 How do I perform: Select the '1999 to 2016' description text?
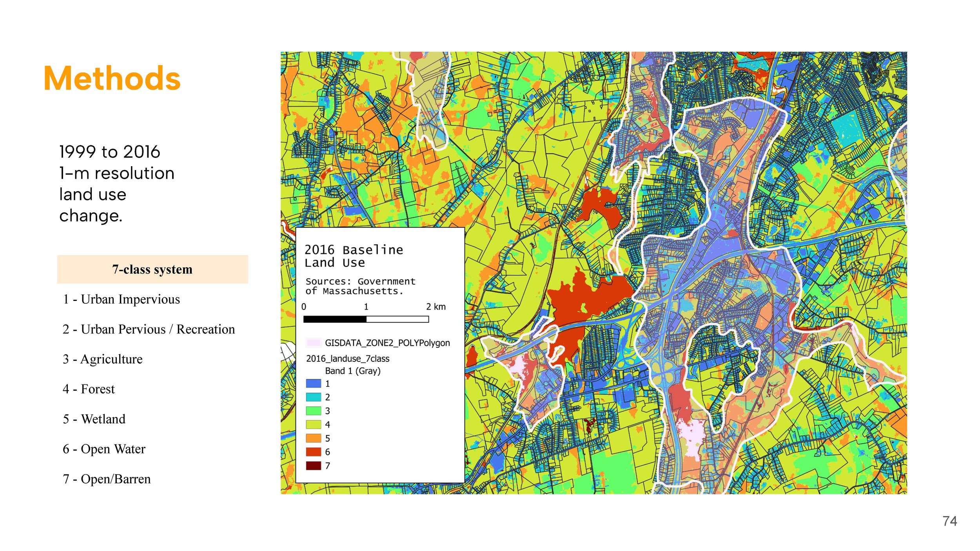(x=110, y=152)
